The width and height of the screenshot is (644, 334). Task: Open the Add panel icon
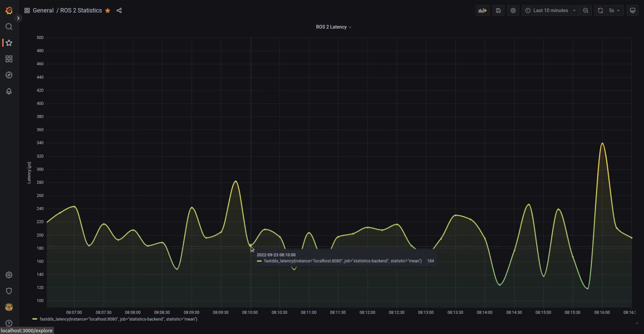tap(482, 10)
